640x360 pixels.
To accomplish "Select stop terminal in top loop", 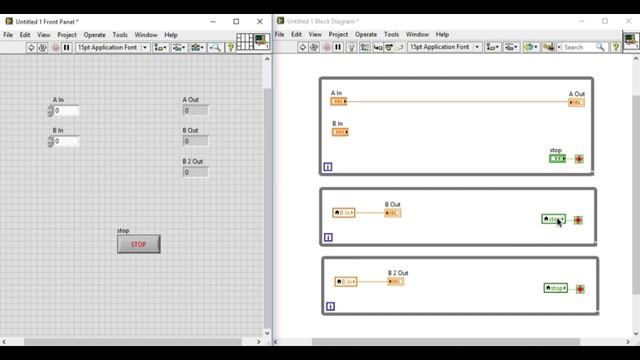I will pos(558,159).
